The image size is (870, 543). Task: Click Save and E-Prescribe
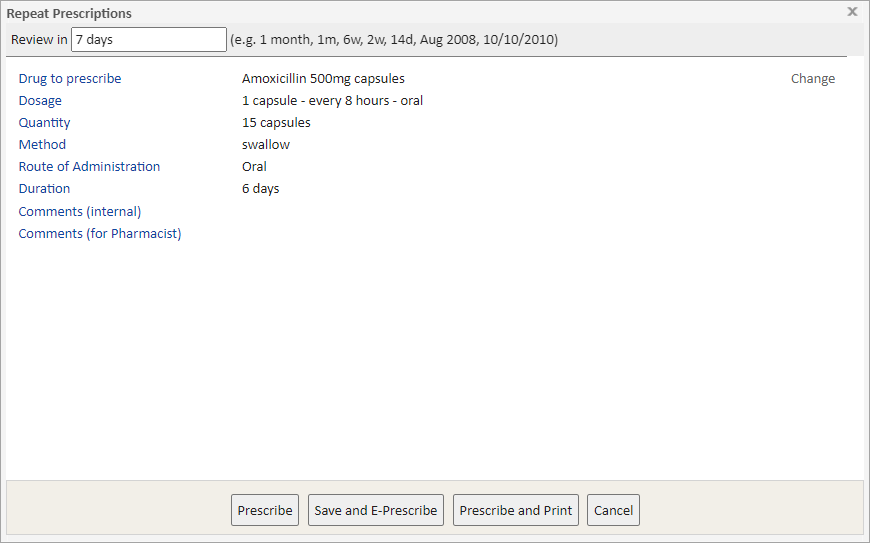coord(375,510)
